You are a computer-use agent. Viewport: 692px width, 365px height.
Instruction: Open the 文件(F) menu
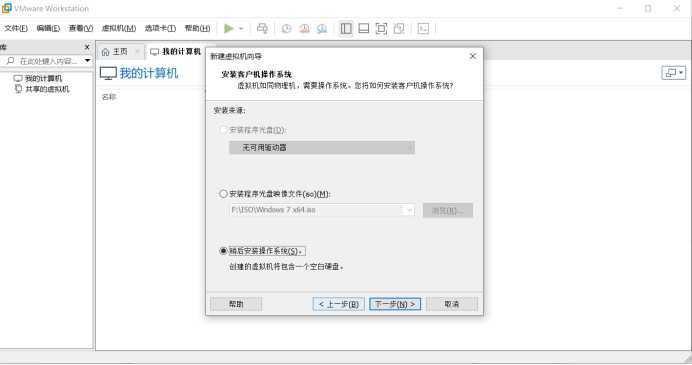click(x=16, y=28)
